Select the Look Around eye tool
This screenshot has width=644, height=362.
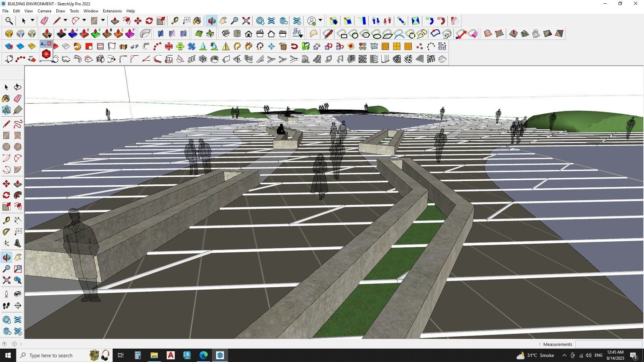[17, 294]
